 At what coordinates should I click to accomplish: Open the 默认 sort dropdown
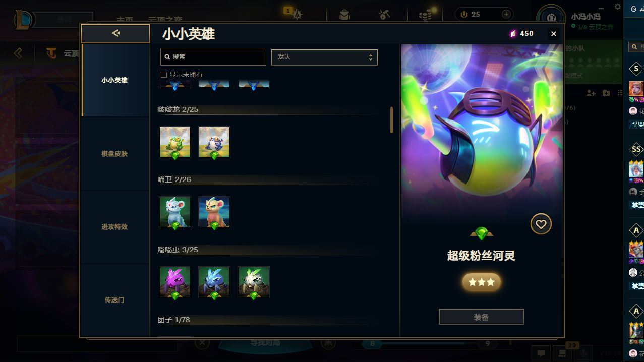(324, 57)
